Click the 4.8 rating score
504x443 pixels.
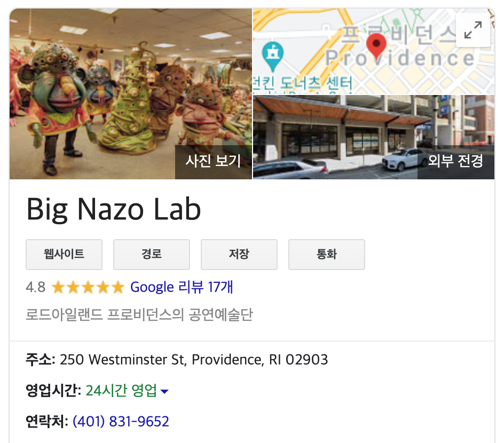36,287
